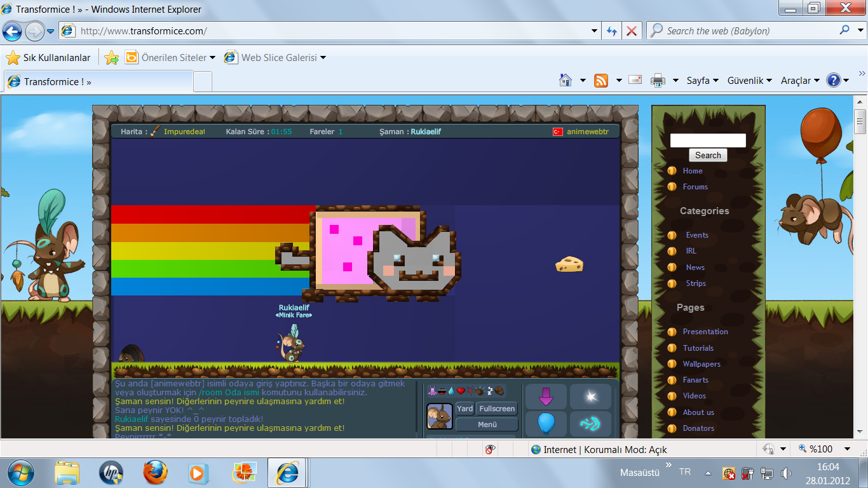Open the Sayfa menu
Viewport: 868px width, 488px height.
702,81
